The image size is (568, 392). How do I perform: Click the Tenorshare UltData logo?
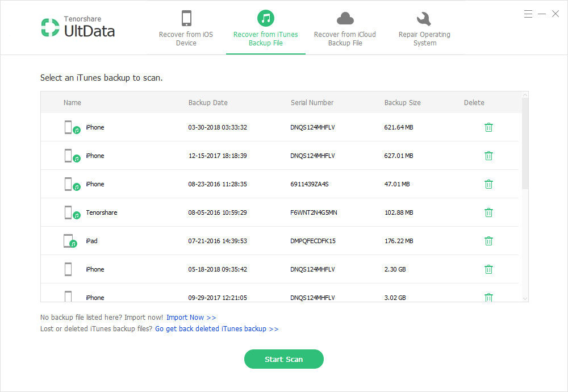78,27
